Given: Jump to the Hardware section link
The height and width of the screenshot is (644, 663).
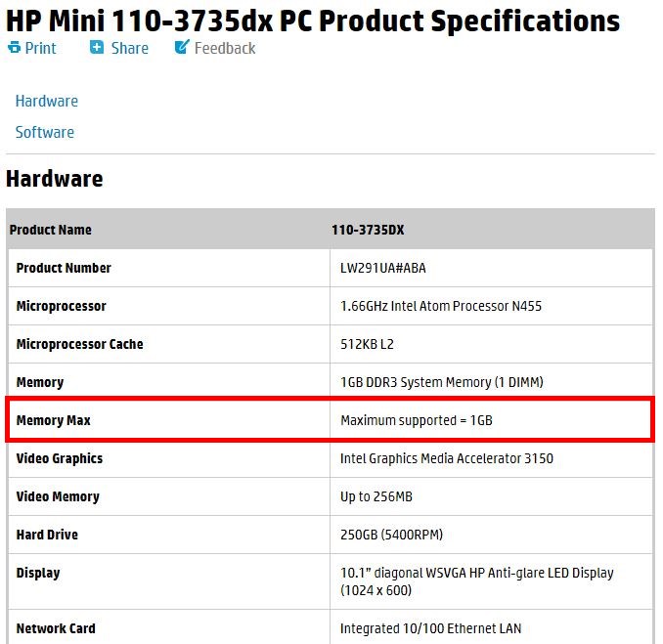Looking at the screenshot, I should (x=47, y=101).
